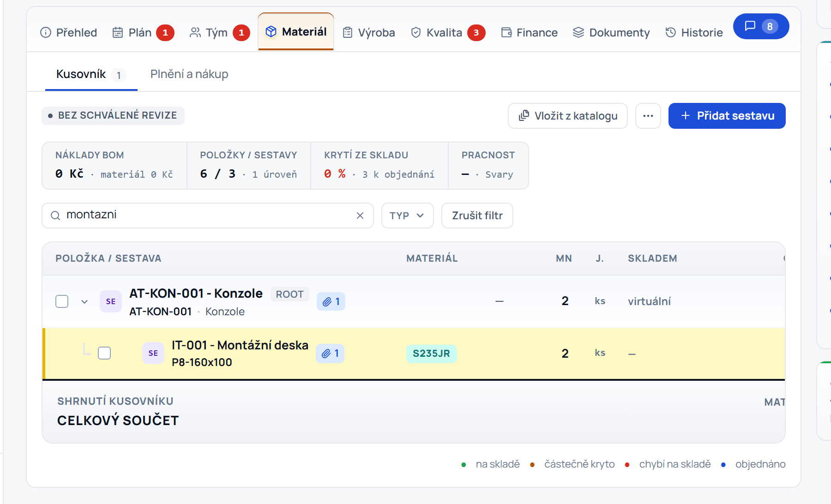Open the Přehled tab

[x=69, y=32]
